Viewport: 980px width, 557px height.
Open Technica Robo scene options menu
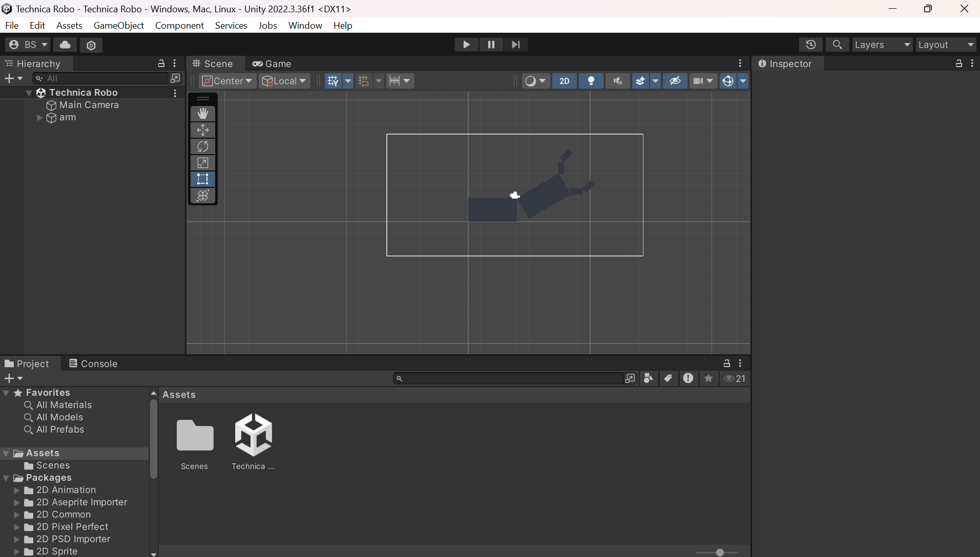[175, 93]
